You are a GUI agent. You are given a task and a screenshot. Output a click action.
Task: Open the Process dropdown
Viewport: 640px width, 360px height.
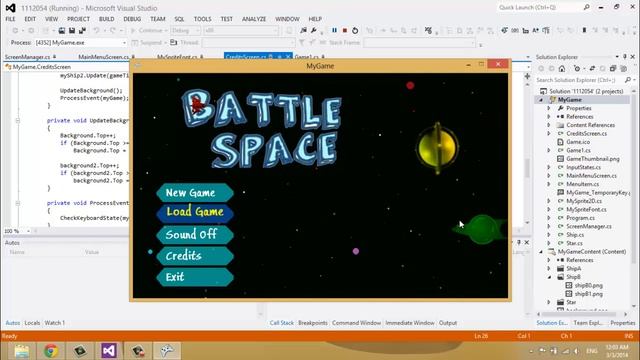[x=124, y=42]
